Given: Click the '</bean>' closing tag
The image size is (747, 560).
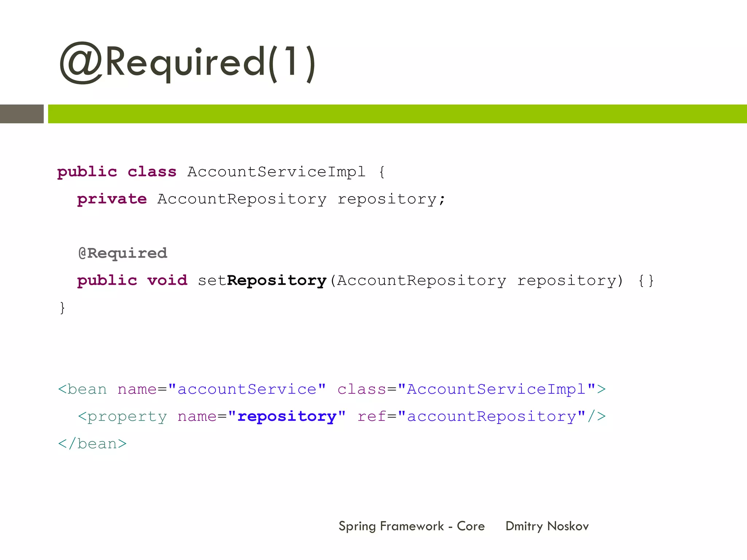Looking at the screenshot, I should pos(92,444).
